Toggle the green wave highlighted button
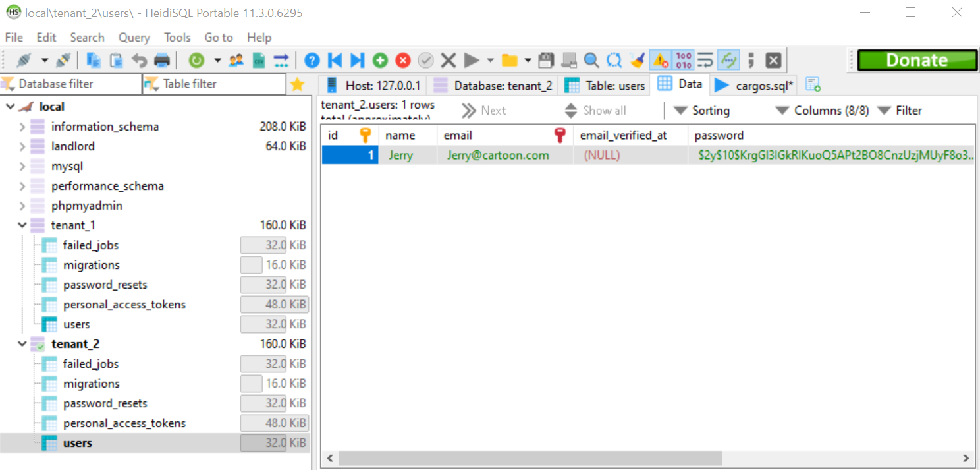The image size is (980, 470). (x=728, y=61)
